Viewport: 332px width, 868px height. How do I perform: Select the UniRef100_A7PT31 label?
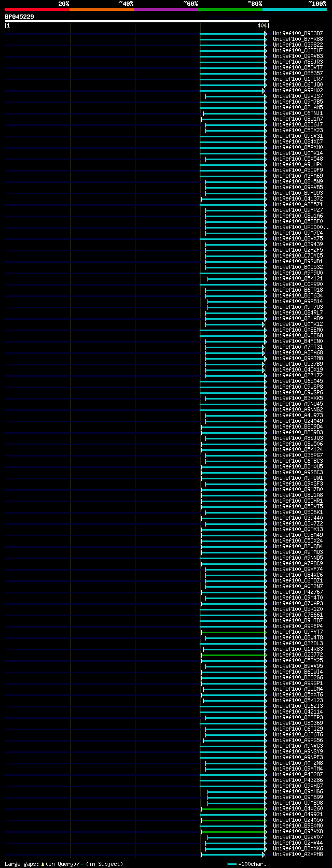(298, 347)
